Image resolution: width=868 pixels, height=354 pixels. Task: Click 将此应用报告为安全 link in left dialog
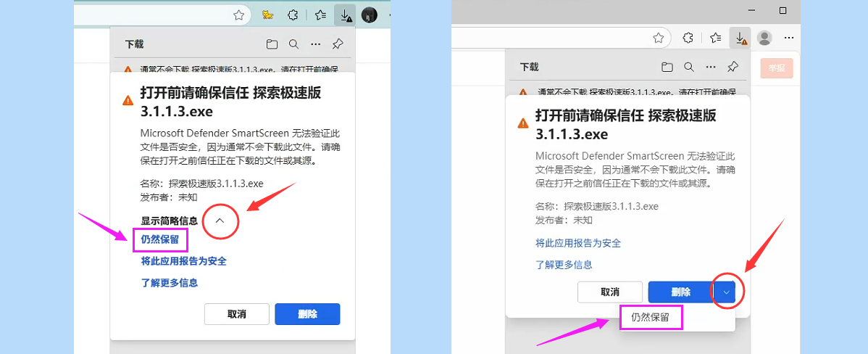[x=183, y=260]
